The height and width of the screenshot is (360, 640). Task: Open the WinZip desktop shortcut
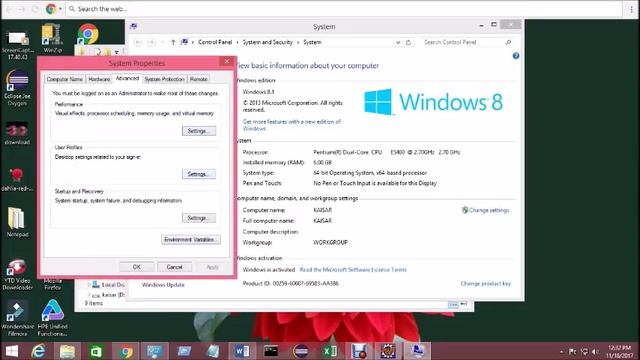tap(52, 39)
